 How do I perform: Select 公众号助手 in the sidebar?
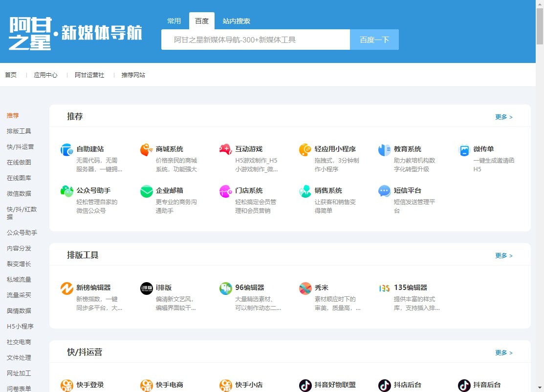click(x=22, y=232)
